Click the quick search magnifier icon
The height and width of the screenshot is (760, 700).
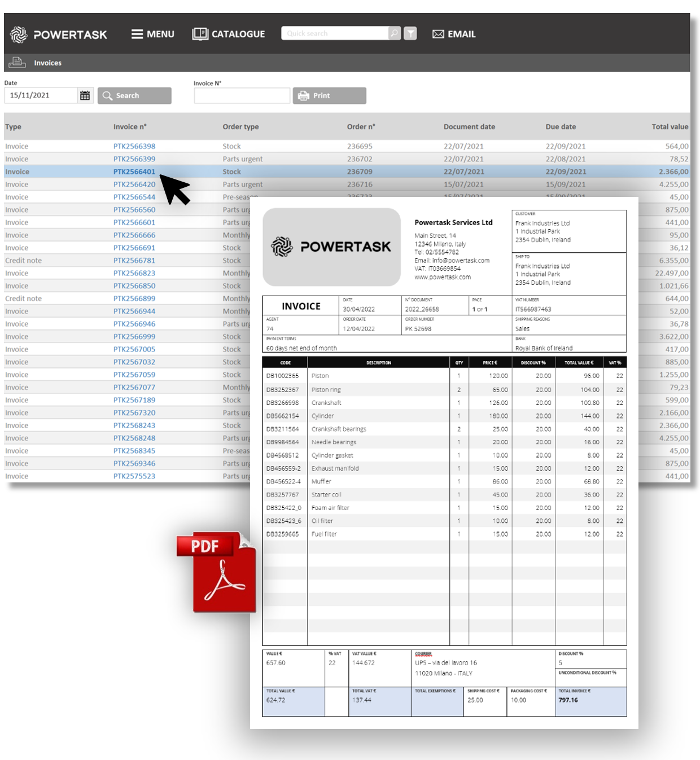pyautogui.click(x=394, y=33)
